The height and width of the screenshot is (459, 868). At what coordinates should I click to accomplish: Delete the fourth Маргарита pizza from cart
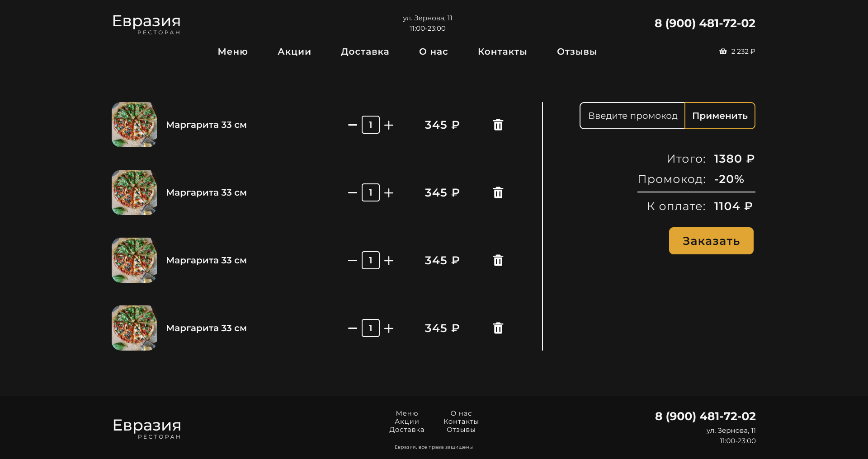click(498, 328)
